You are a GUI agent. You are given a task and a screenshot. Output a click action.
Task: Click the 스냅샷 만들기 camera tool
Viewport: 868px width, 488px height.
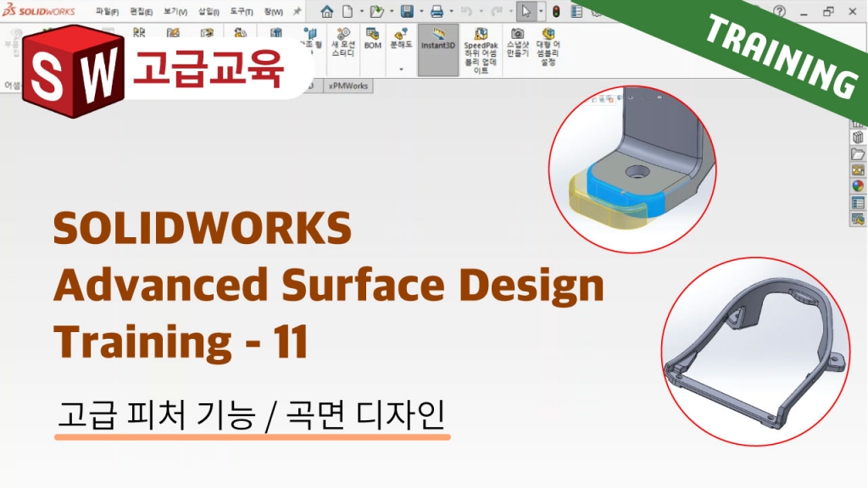point(518,42)
